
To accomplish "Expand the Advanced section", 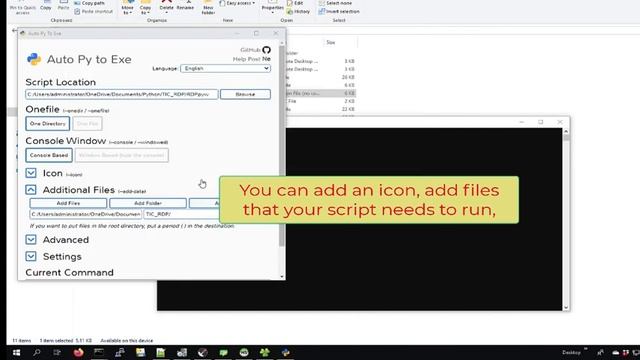I will tap(31, 240).
